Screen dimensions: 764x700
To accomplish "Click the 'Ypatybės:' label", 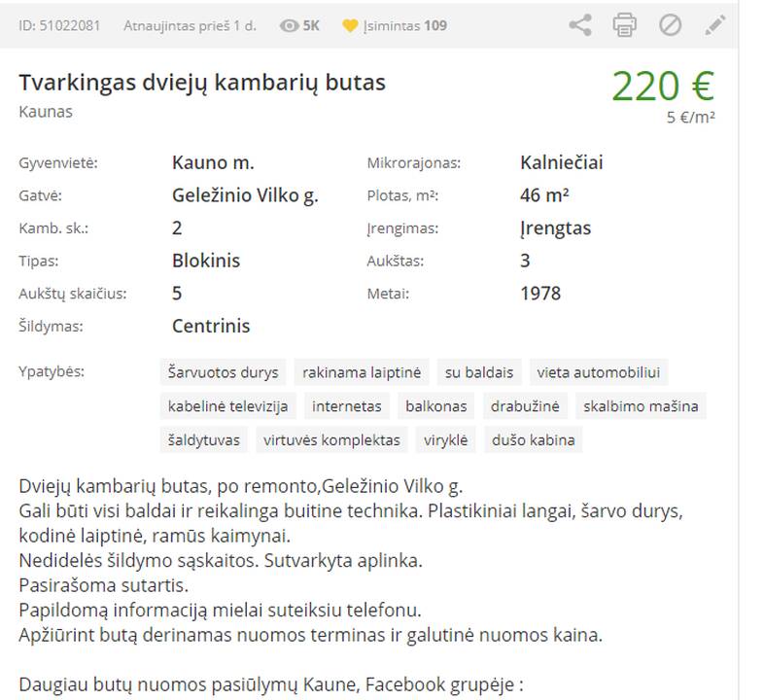I will (x=52, y=372).
